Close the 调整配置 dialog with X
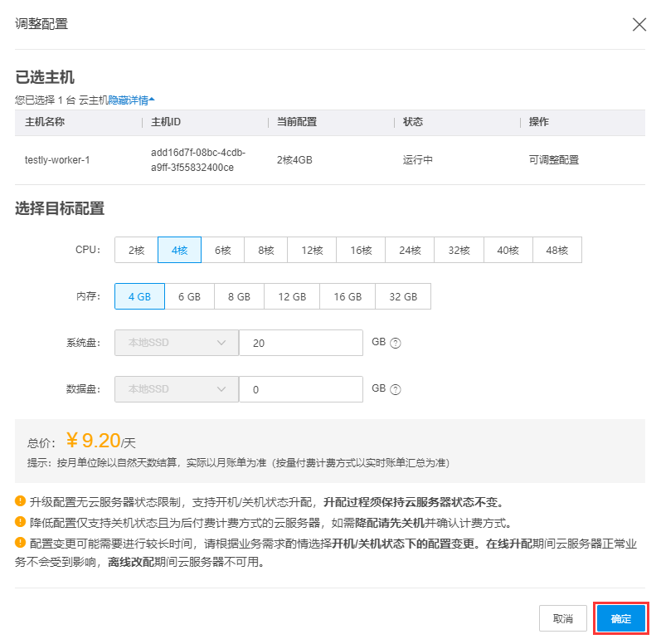Image resolution: width=661 pixels, height=644 pixels. coord(639,24)
